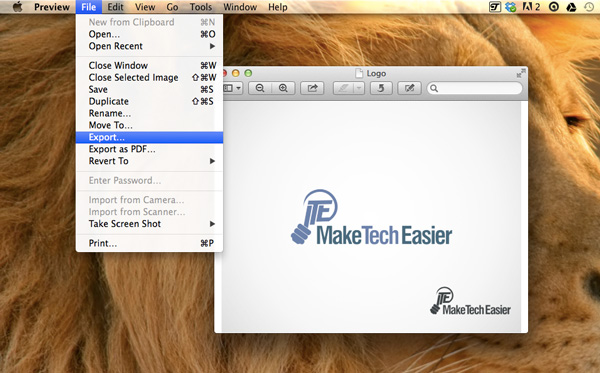The image size is (600, 373).
Task: Open the Google Drive menu bar icon
Action: point(571,7)
